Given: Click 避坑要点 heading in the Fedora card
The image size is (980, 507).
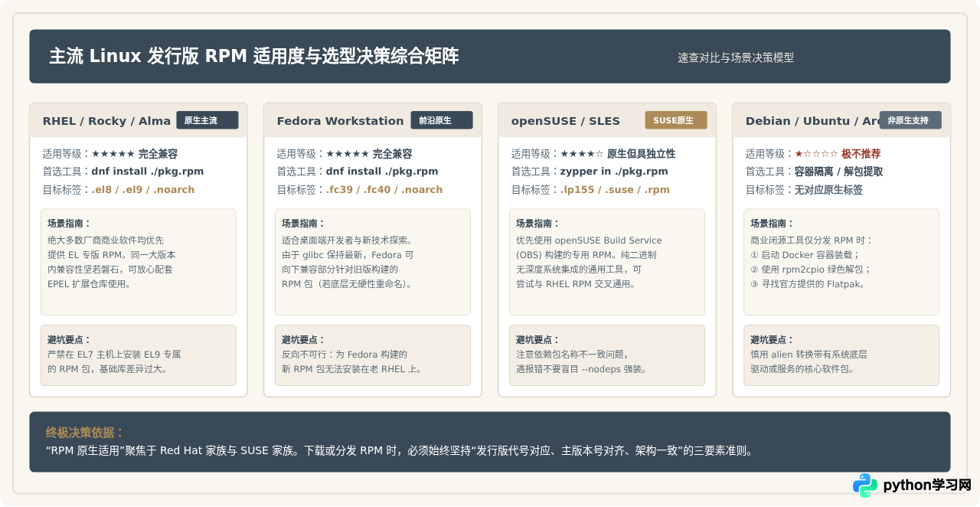Looking at the screenshot, I should click(303, 340).
